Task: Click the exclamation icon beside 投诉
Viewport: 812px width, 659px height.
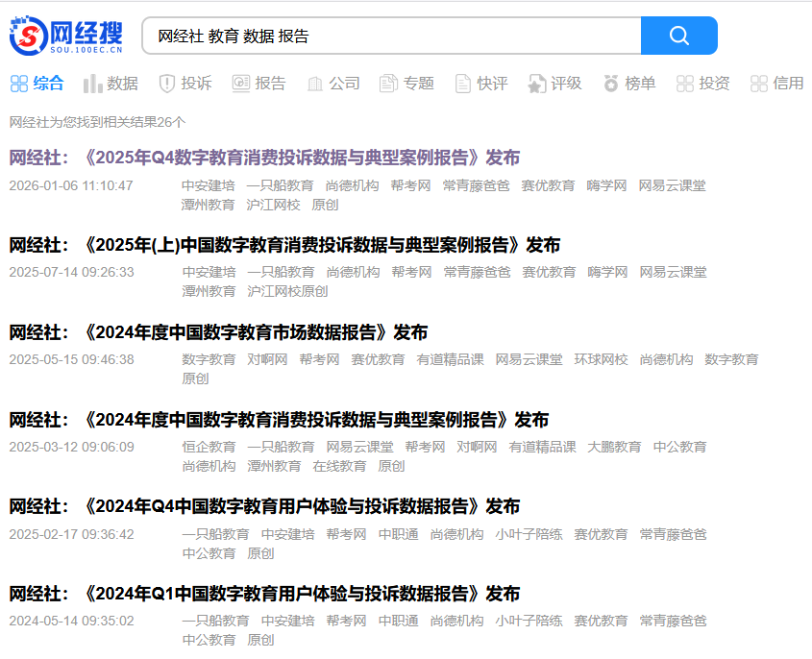Action: [165, 84]
